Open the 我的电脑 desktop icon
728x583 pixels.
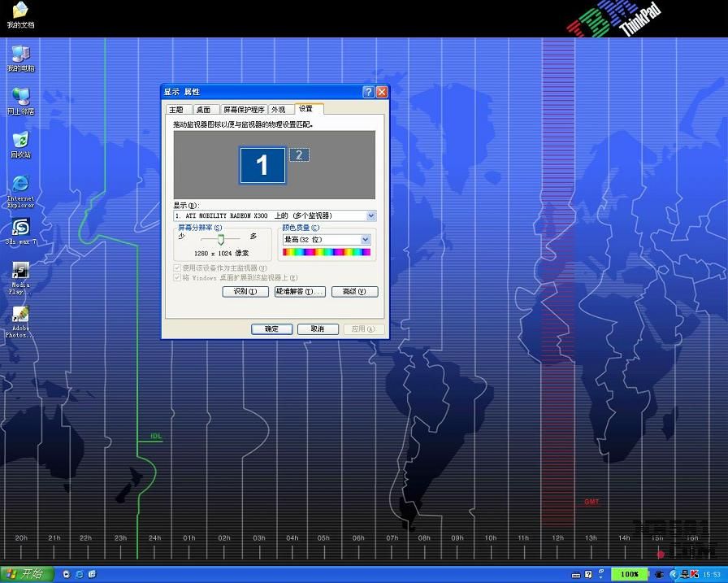point(20,54)
